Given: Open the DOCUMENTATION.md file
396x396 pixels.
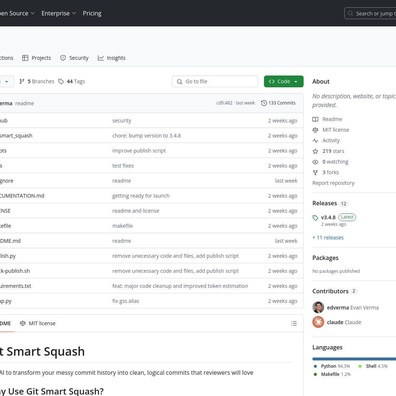Looking at the screenshot, I should click(22, 196).
